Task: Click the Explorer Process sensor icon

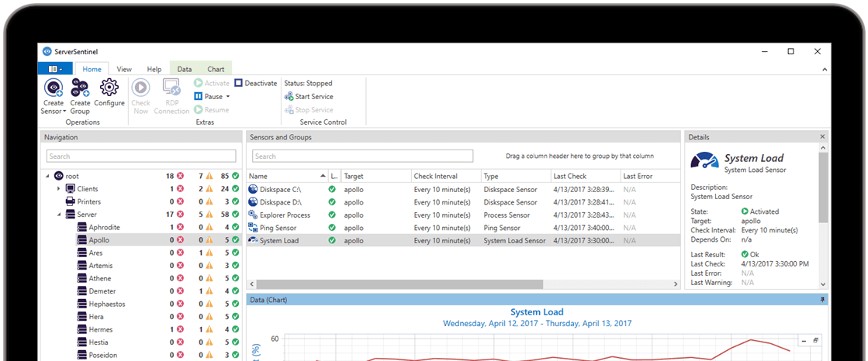Action: point(253,215)
